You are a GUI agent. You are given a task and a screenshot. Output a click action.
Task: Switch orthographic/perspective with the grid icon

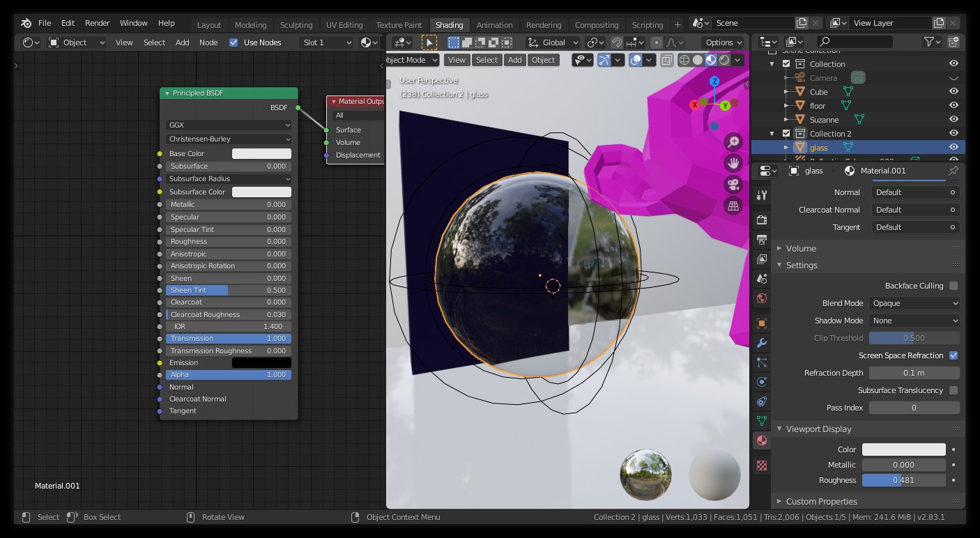pyautogui.click(x=733, y=206)
